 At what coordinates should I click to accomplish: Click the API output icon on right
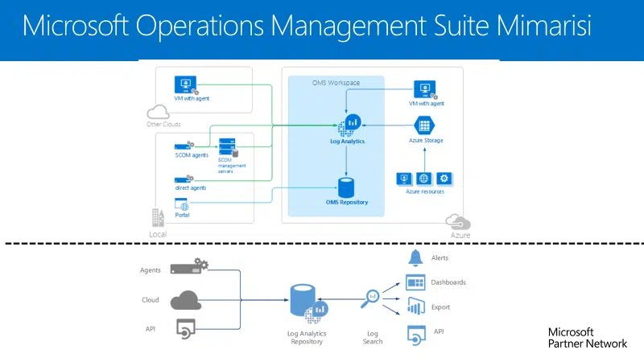[416, 335]
